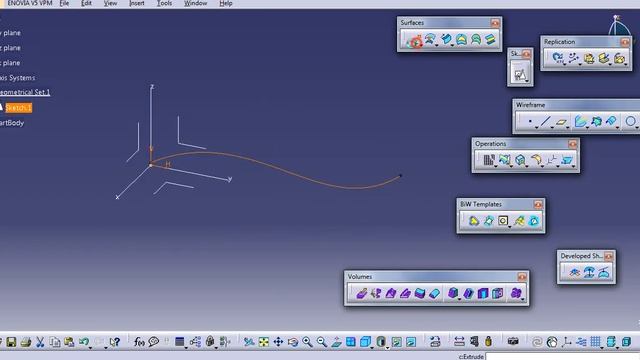640x360 pixels.
Task: Select the Fill surface tool in Surfaces
Action: [461, 40]
